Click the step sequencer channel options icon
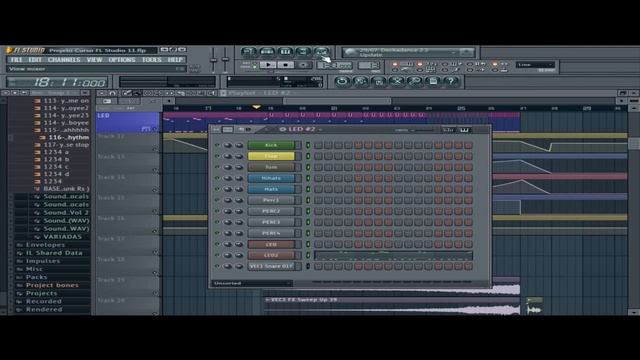 click(x=216, y=129)
